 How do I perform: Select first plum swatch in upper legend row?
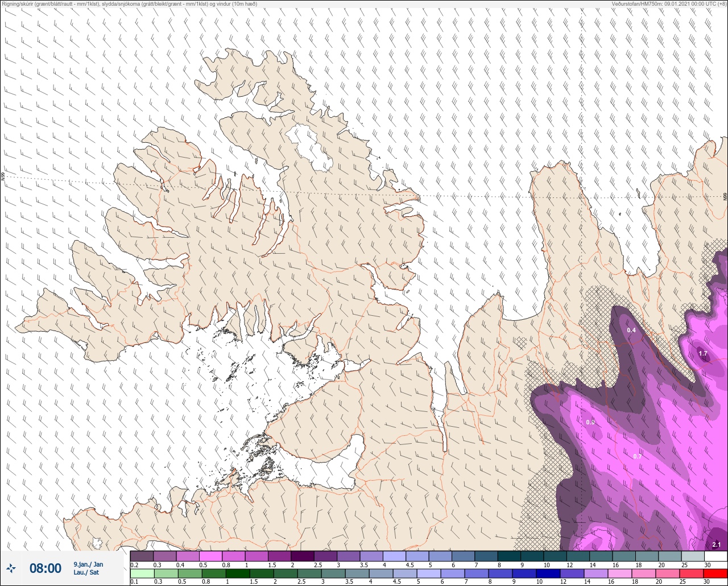pyautogui.click(x=142, y=556)
